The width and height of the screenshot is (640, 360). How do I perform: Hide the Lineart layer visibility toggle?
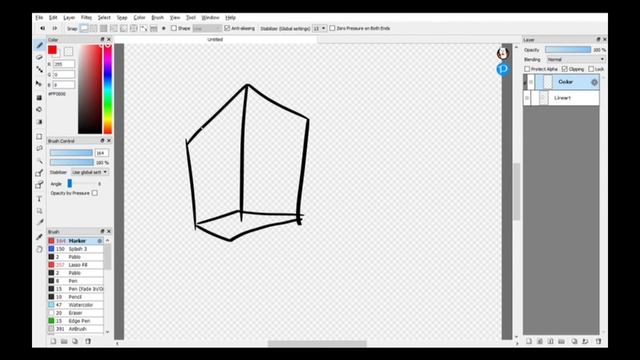coord(527,98)
